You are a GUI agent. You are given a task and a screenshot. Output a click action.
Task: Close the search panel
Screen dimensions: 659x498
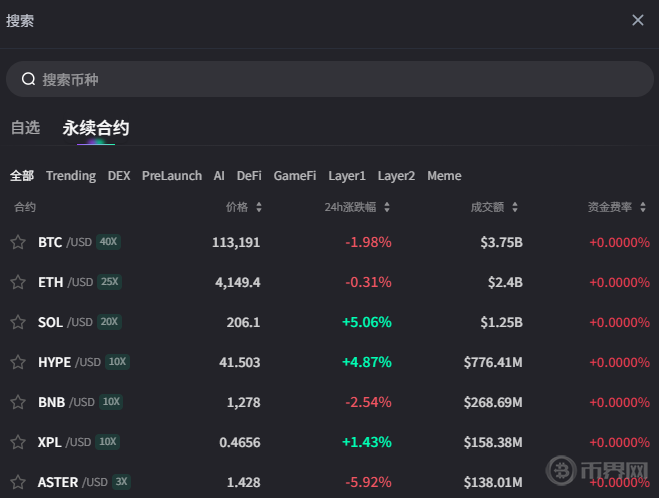click(x=637, y=20)
